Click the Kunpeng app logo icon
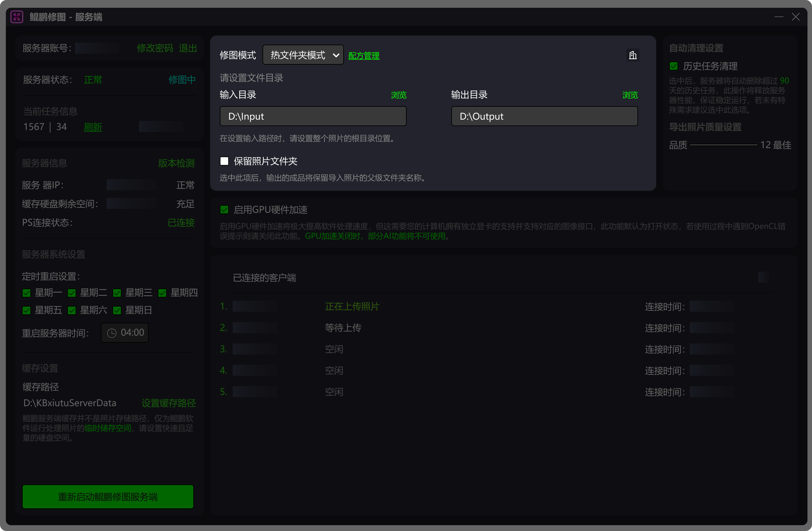The width and height of the screenshot is (812, 531). click(17, 17)
